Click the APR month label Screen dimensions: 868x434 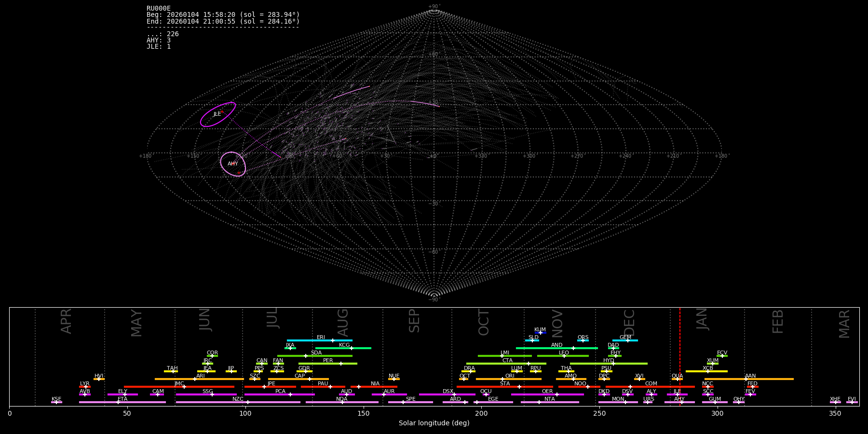click(67, 321)
